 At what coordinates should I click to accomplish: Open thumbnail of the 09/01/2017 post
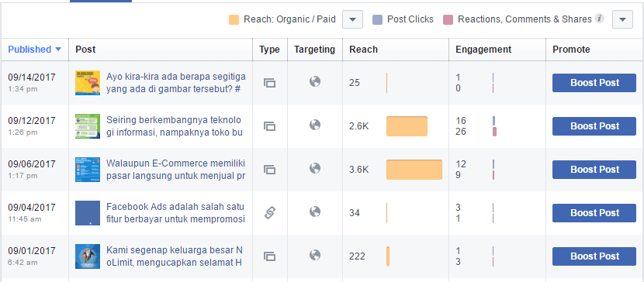88,256
